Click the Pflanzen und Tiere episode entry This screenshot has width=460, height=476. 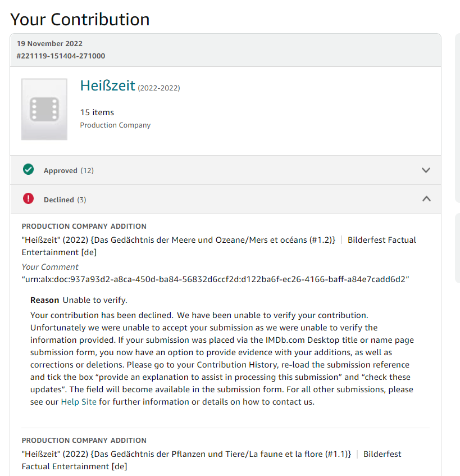[186, 454]
